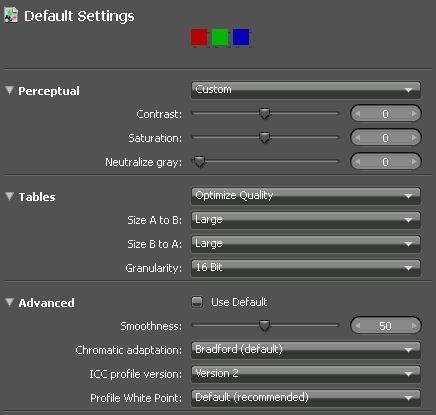The width and height of the screenshot is (436, 415).
Task: Open the Profile White Point dropdown
Action: pos(306,398)
